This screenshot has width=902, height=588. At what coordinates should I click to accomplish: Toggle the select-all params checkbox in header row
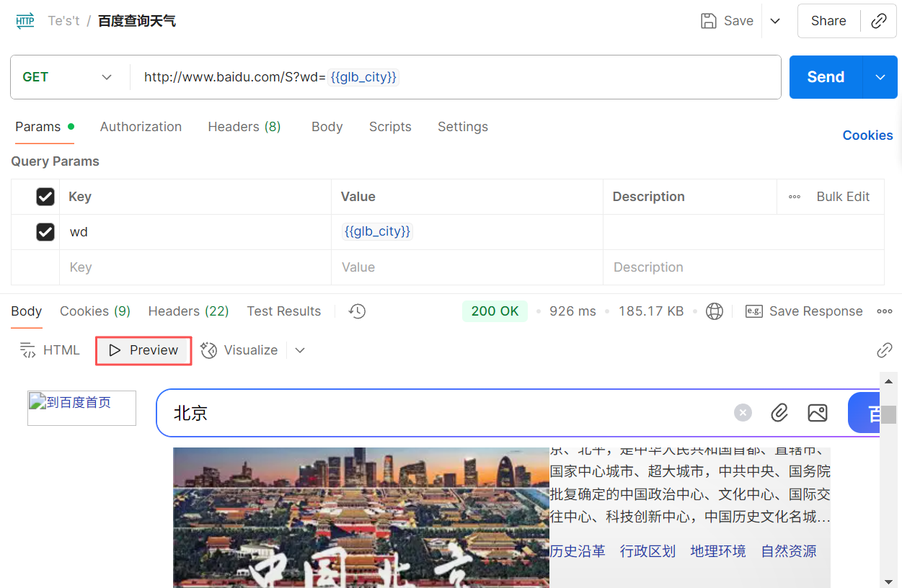tap(45, 197)
